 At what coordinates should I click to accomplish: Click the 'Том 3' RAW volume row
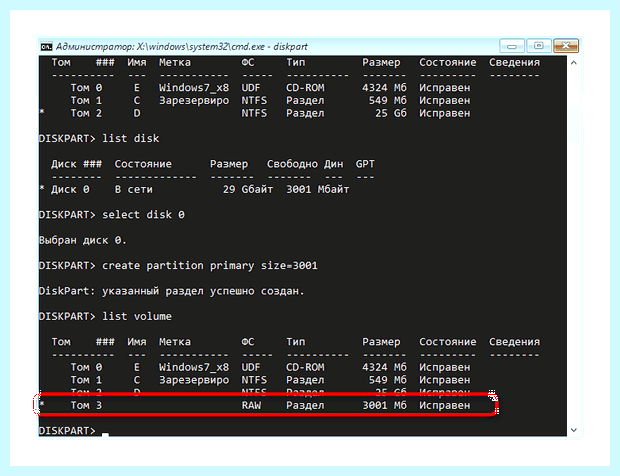255,405
